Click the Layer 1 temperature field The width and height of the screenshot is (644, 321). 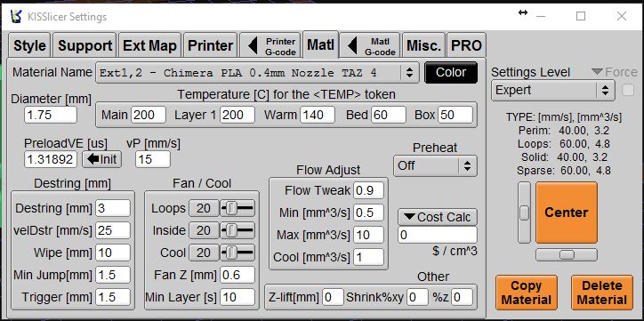(237, 115)
